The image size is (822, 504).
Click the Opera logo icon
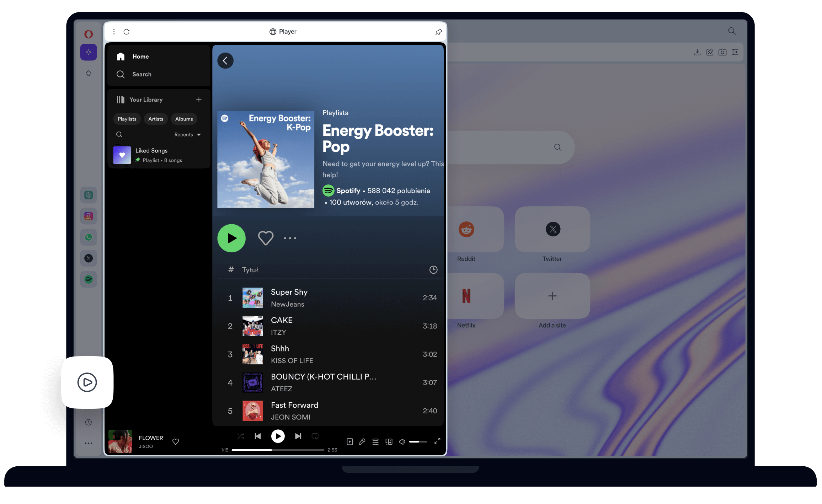(89, 34)
